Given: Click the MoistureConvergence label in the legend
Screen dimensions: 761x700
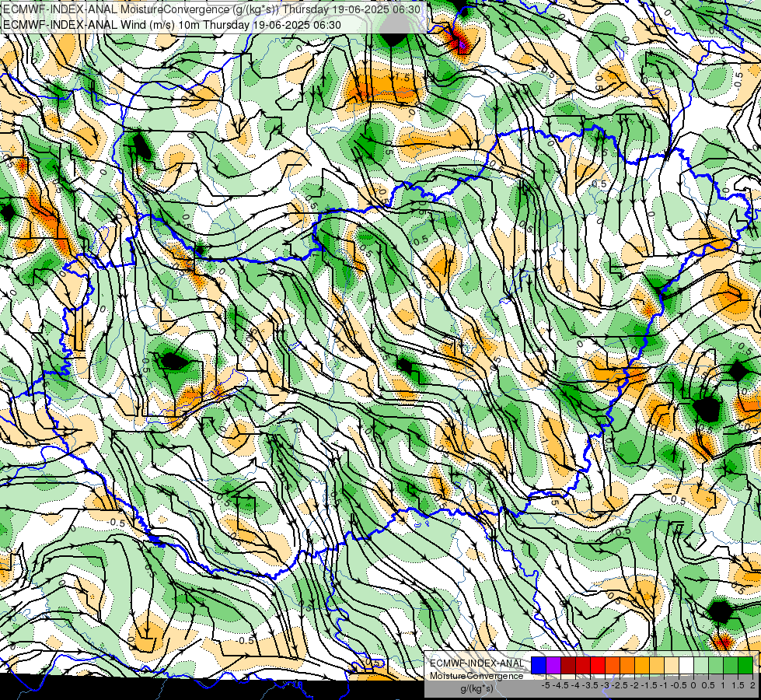Looking at the screenshot, I should [x=476, y=676].
